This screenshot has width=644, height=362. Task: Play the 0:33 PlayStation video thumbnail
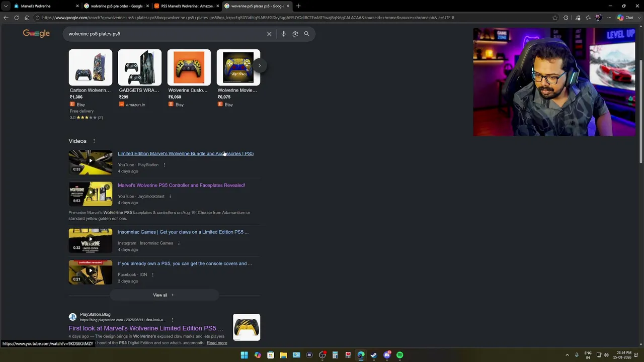point(91,162)
